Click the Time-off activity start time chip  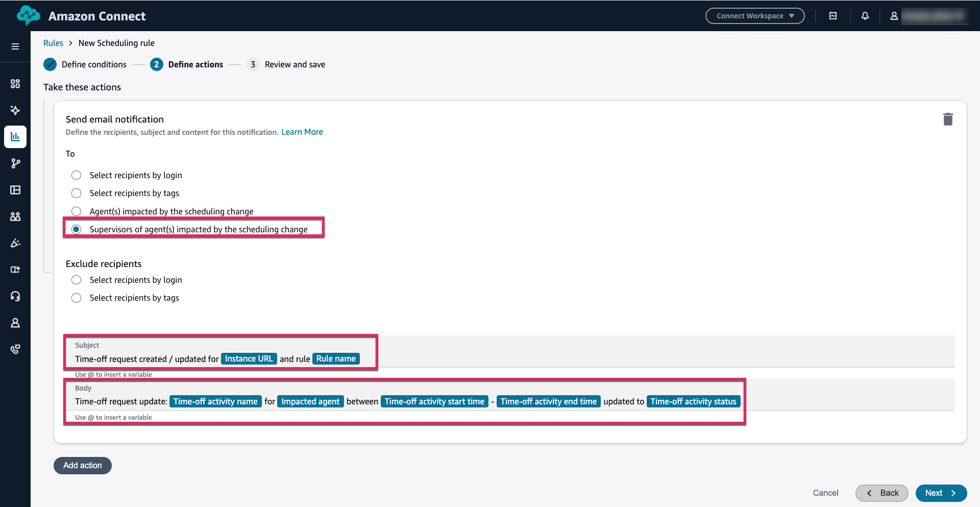(434, 402)
